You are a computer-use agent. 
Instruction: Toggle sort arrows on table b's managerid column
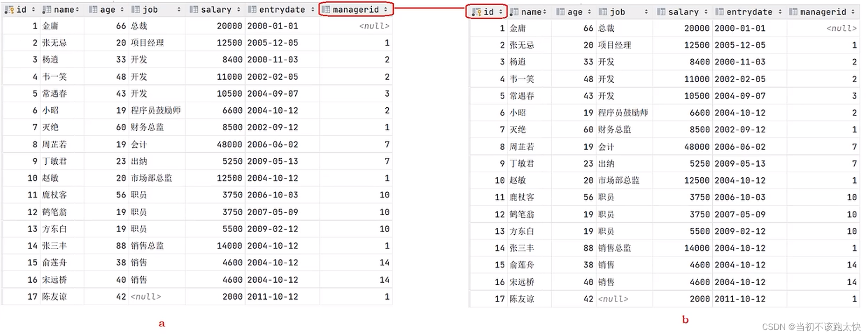coord(853,12)
